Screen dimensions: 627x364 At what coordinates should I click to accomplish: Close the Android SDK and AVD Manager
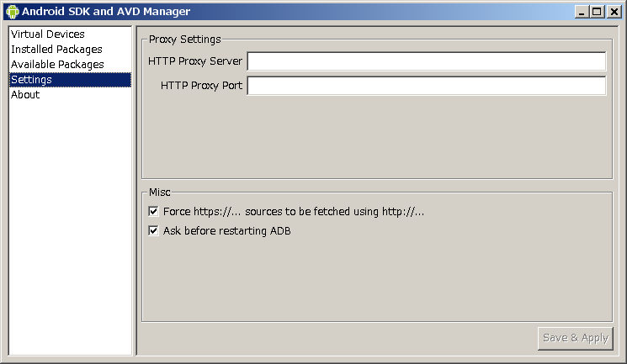tap(614, 12)
